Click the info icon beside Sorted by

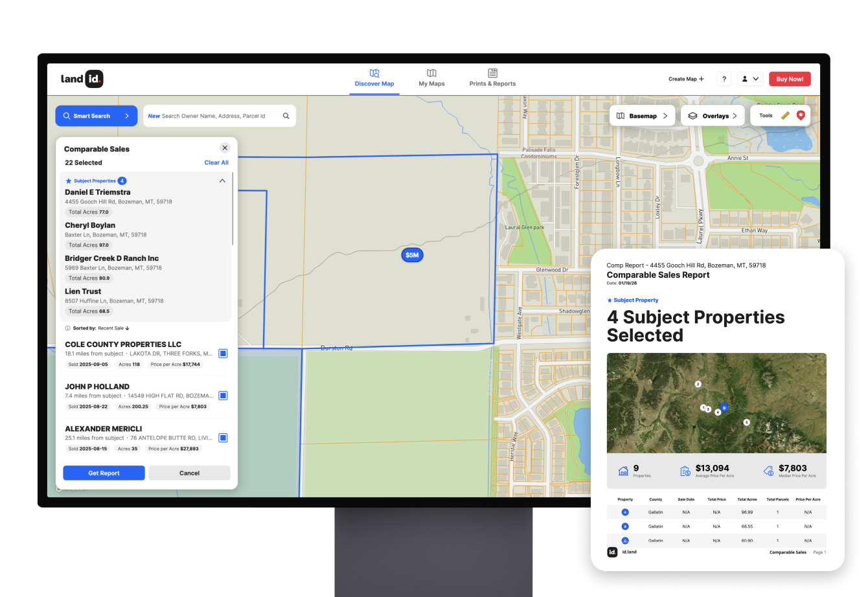point(68,328)
